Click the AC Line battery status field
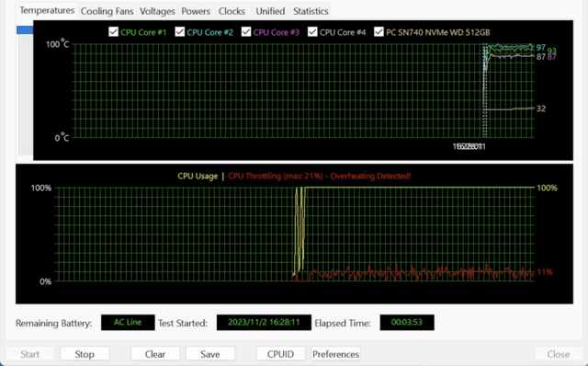 tap(128, 323)
